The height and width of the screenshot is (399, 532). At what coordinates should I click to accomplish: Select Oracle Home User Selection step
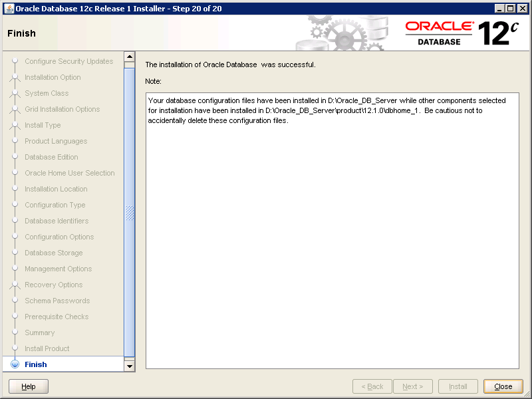pyautogui.click(x=70, y=173)
